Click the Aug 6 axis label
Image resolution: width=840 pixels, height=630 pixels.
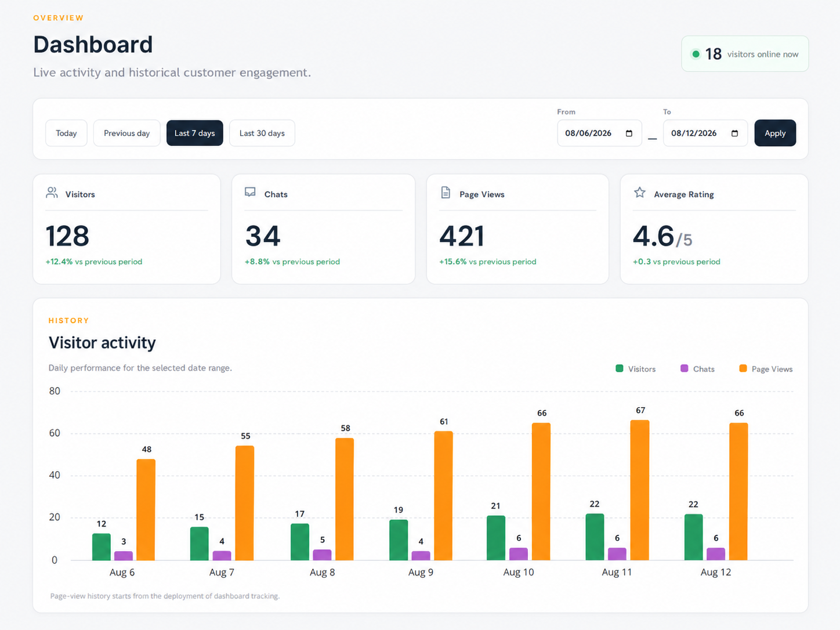click(122, 573)
